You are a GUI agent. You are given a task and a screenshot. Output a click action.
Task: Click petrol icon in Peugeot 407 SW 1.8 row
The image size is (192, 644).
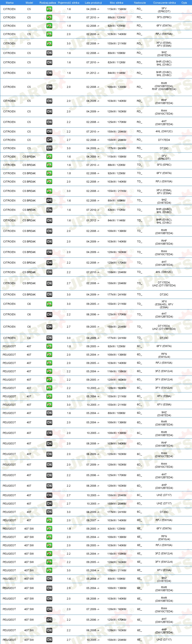point(49,529)
